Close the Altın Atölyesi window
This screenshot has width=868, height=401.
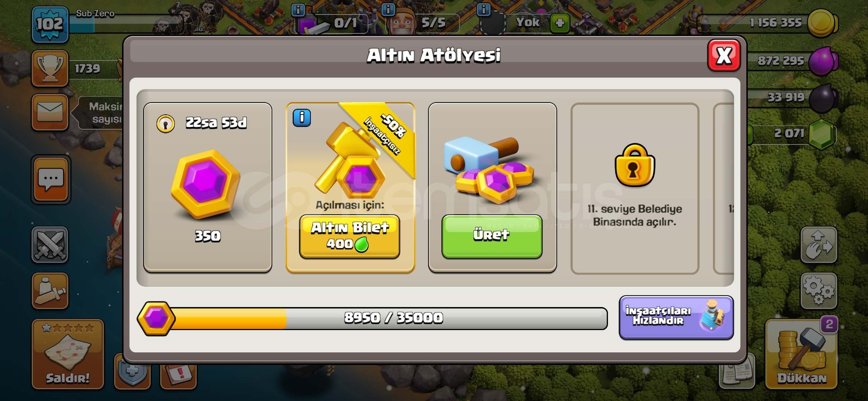724,56
